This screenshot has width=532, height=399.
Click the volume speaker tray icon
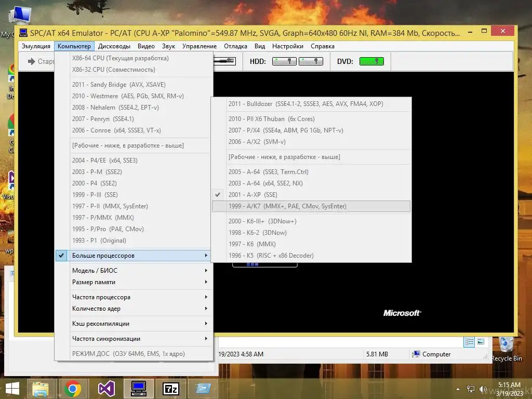point(483,389)
